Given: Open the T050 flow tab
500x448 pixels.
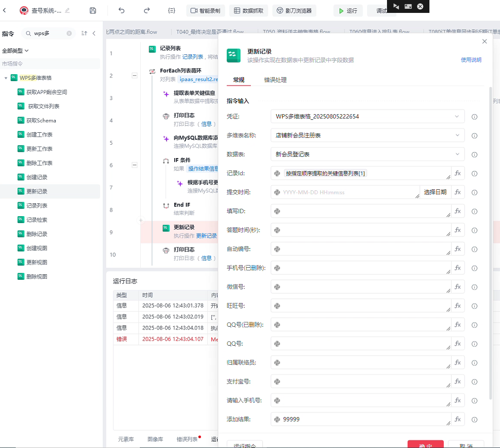Looking at the screenshot, I should [296, 31].
